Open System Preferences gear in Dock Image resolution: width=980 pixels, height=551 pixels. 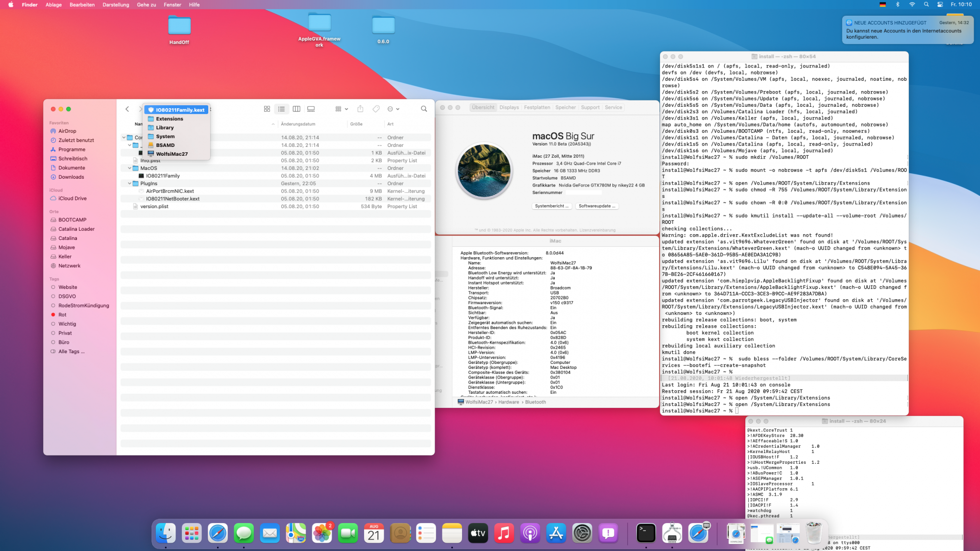click(x=582, y=533)
